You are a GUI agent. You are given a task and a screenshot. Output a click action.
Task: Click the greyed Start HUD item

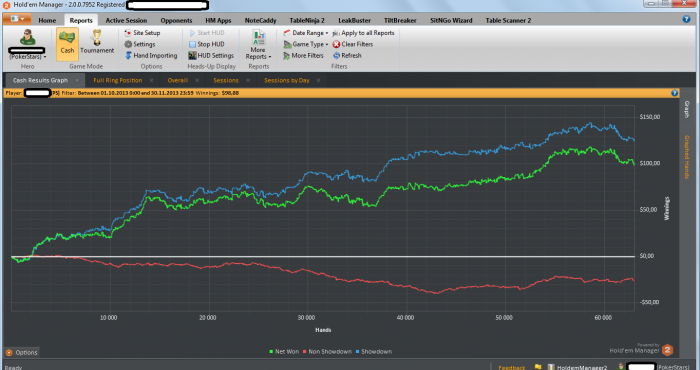pos(206,33)
